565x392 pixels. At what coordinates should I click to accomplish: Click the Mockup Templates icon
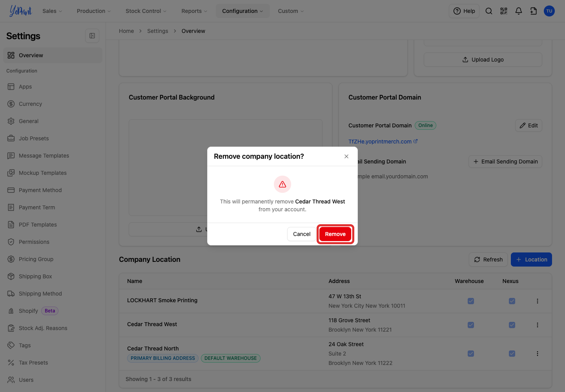coord(11,173)
